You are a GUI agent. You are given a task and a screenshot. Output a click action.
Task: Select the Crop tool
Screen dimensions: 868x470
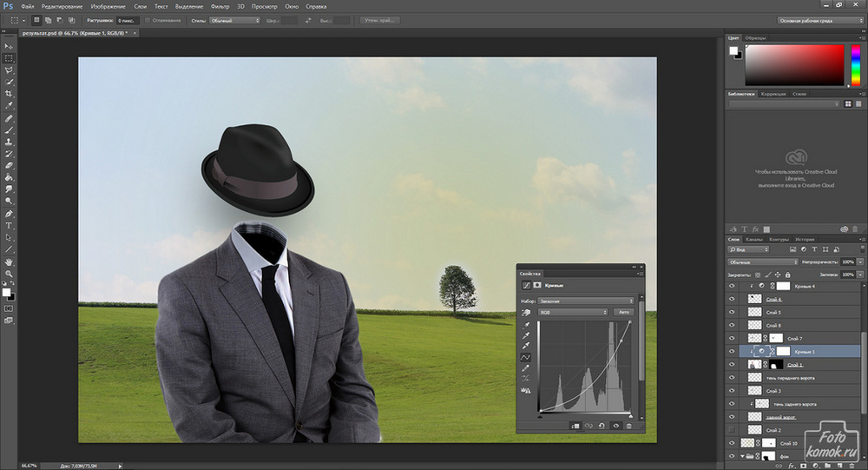tap(10, 94)
